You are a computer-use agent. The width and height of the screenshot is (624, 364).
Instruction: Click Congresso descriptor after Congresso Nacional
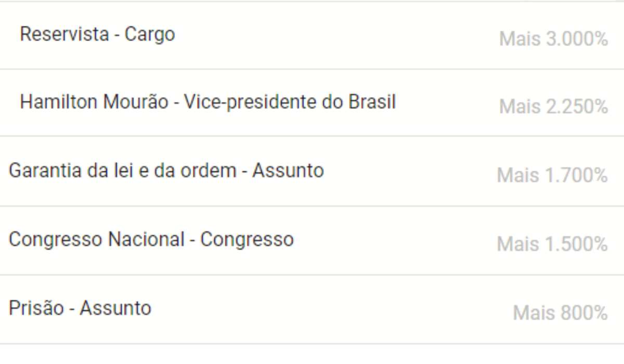(x=247, y=240)
